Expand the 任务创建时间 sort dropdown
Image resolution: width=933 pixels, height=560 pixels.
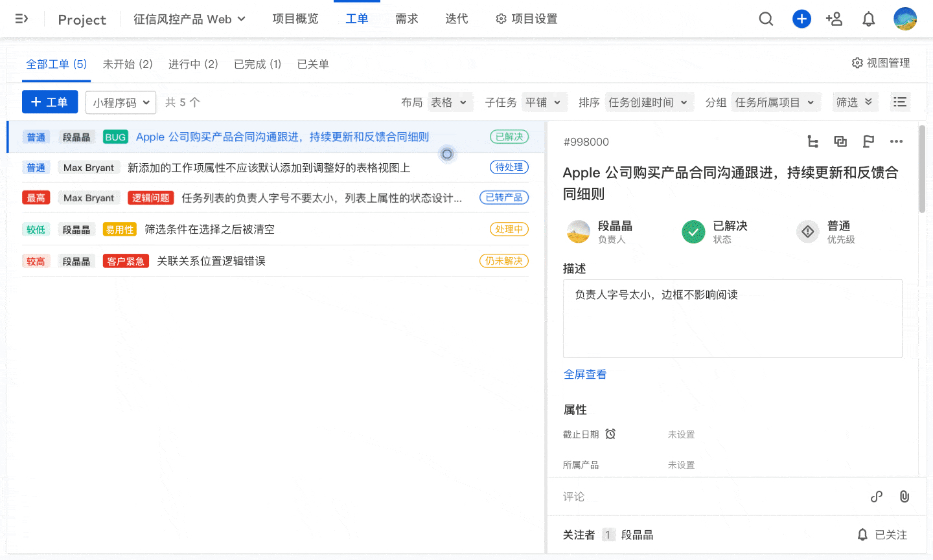point(648,102)
